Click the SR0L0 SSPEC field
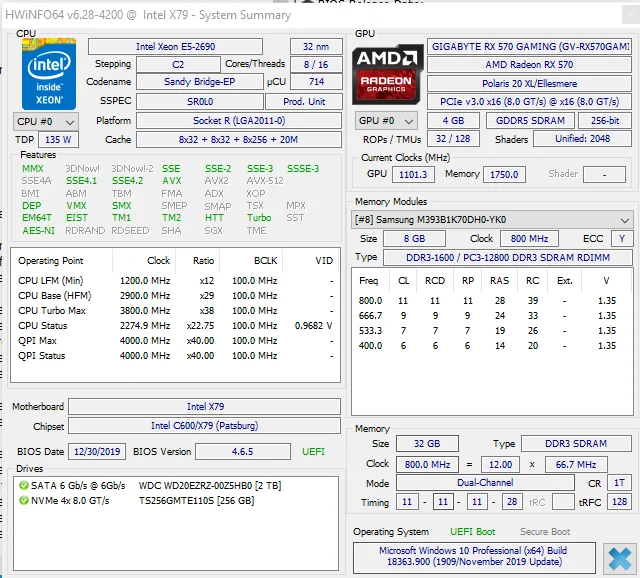Screen dimensions: 640x578 [x=200, y=101]
